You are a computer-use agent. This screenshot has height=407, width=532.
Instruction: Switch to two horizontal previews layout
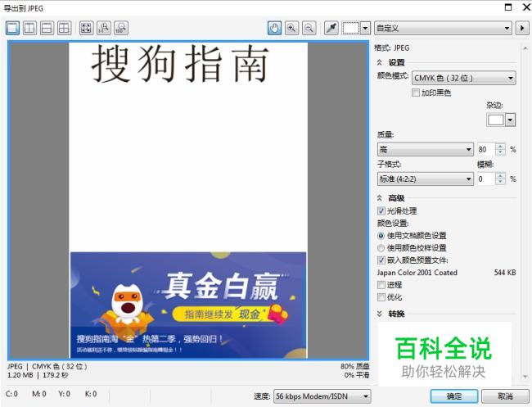pos(47,28)
